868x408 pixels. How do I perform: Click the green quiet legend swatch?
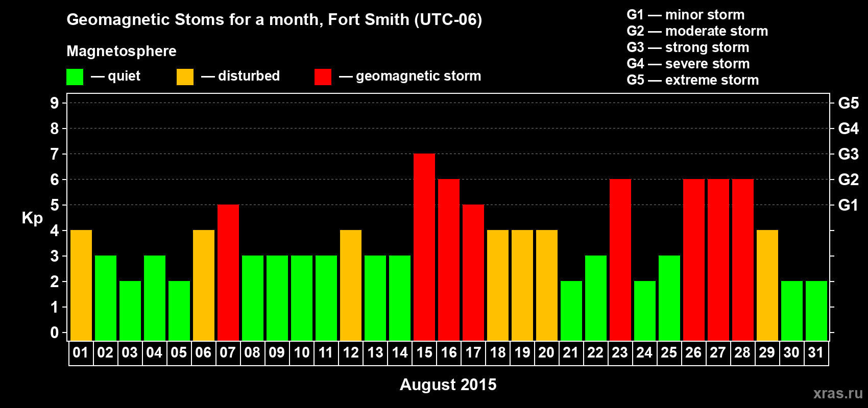pos(75,77)
